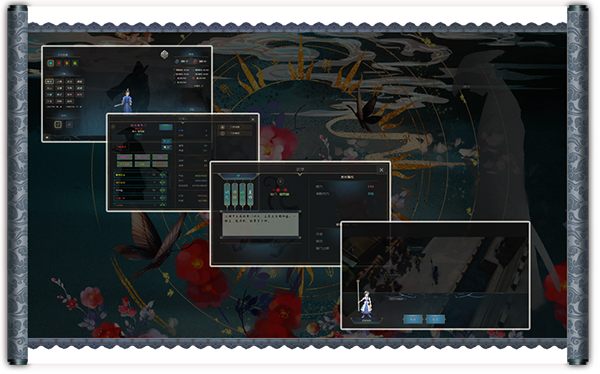Select the purple skill slot icon

[69, 124]
